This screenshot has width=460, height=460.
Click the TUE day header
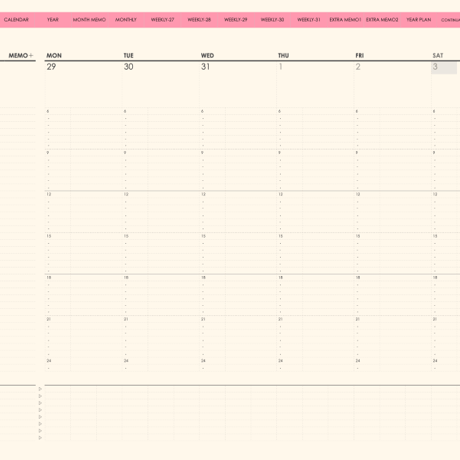click(x=128, y=56)
